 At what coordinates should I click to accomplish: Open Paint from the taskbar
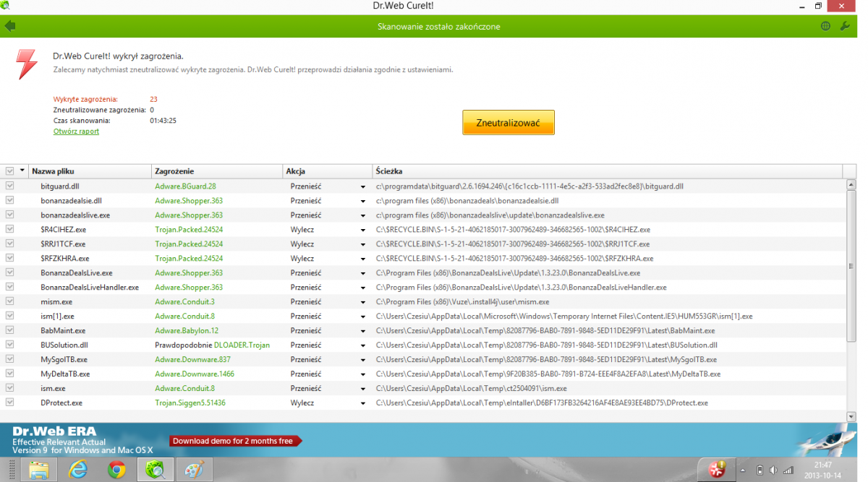click(x=195, y=470)
